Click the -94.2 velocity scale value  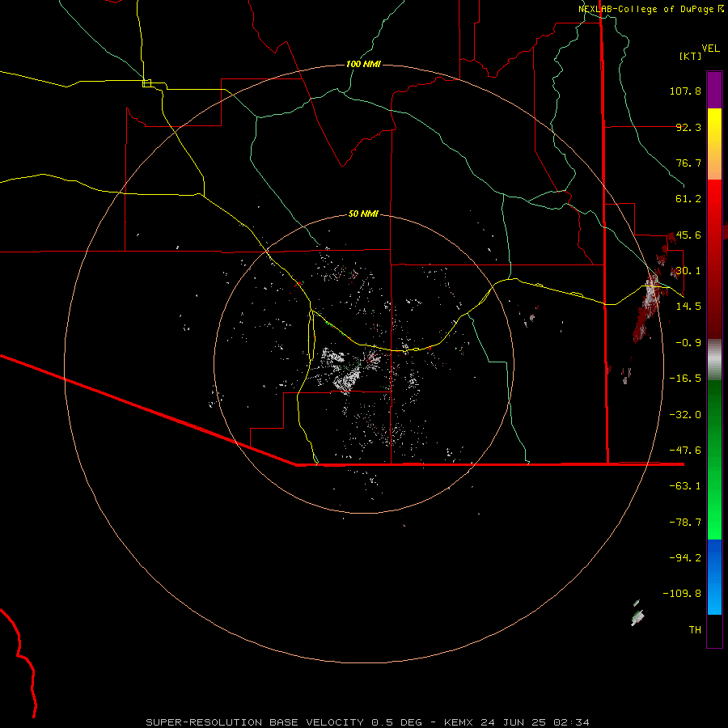pos(685,558)
